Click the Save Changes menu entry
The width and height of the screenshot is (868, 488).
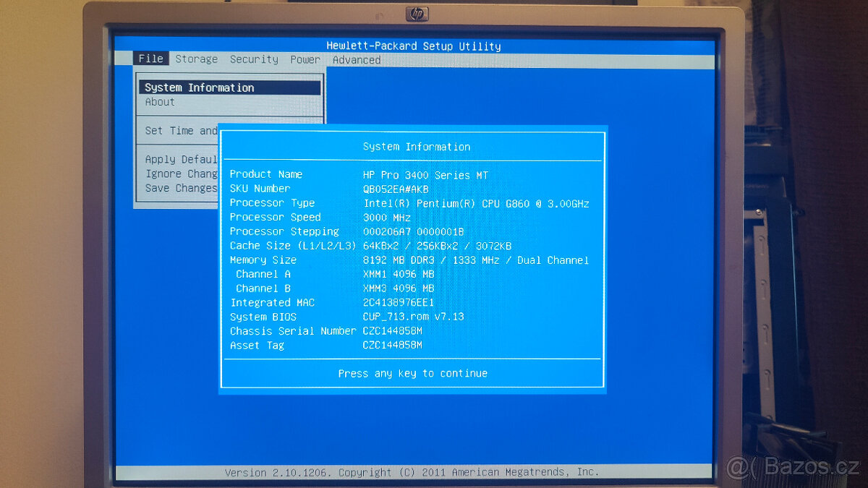(x=181, y=188)
